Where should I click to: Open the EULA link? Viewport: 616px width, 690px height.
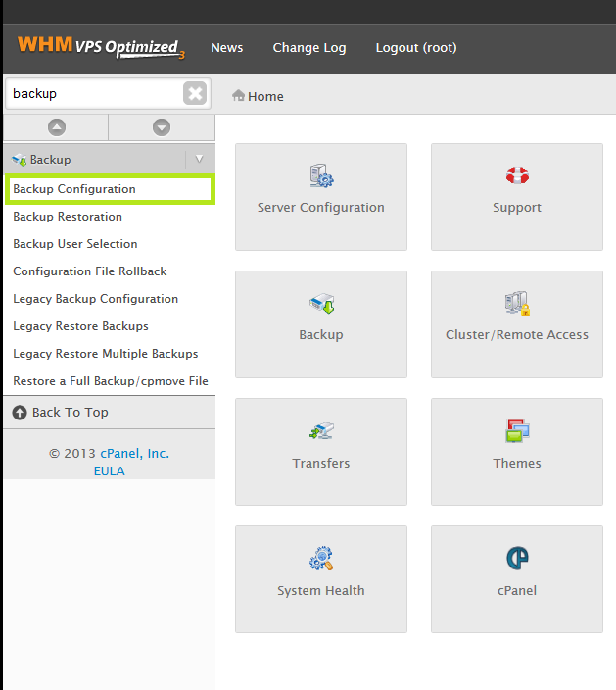tap(109, 471)
